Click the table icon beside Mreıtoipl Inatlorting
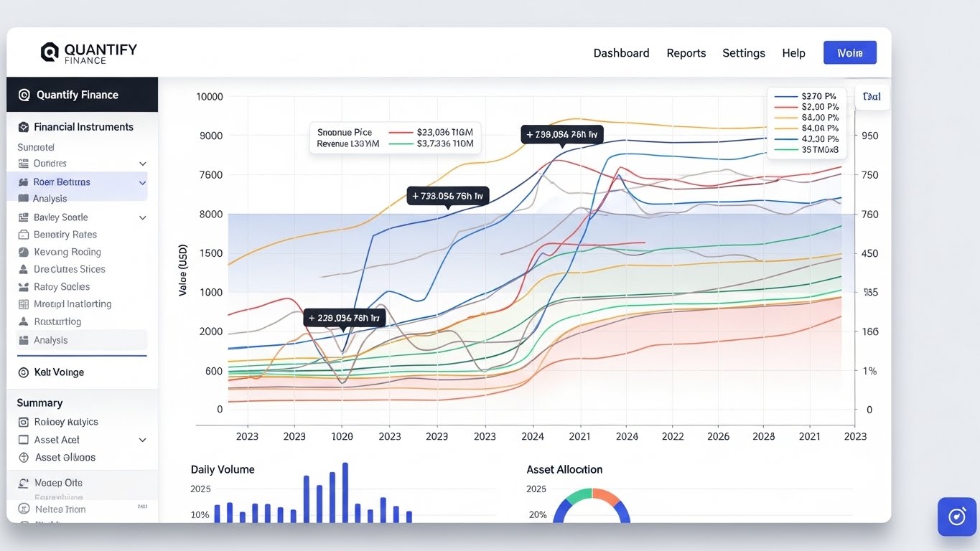This screenshot has height=551, width=980. (22, 304)
